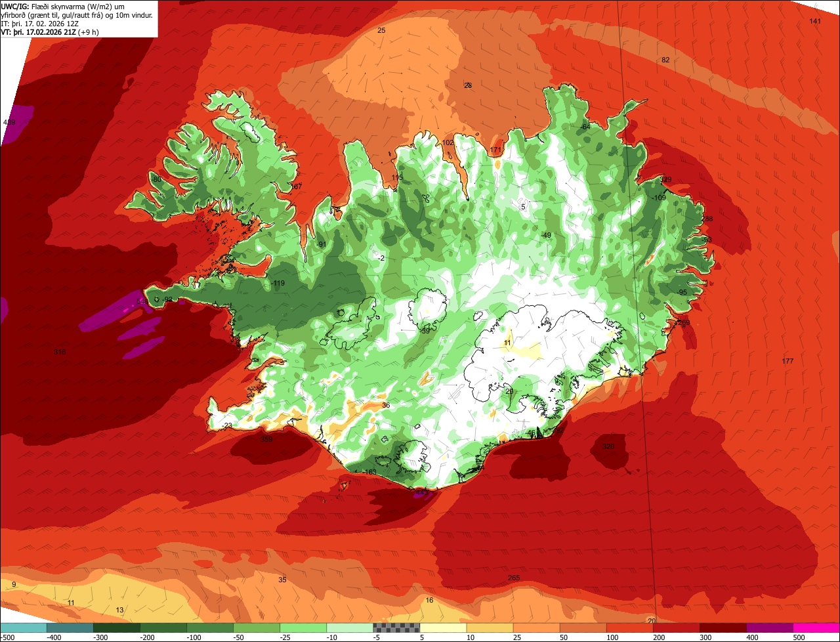Click the '36' value in south Iceland
The height and width of the screenshot is (642, 840).
point(386,406)
